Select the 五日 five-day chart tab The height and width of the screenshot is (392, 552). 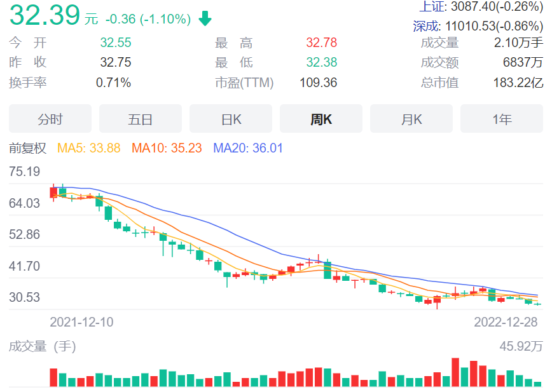click(x=141, y=119)
